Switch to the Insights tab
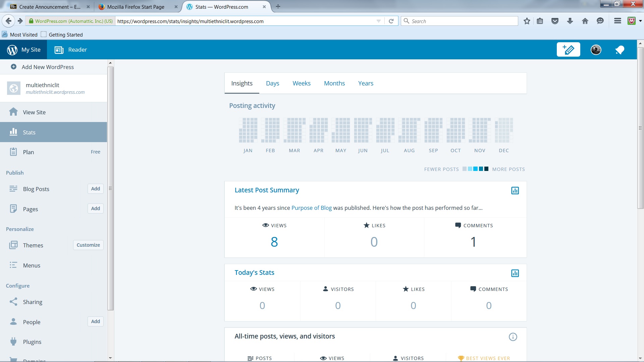This screenshot has height=362, width=644. [242, 83]
